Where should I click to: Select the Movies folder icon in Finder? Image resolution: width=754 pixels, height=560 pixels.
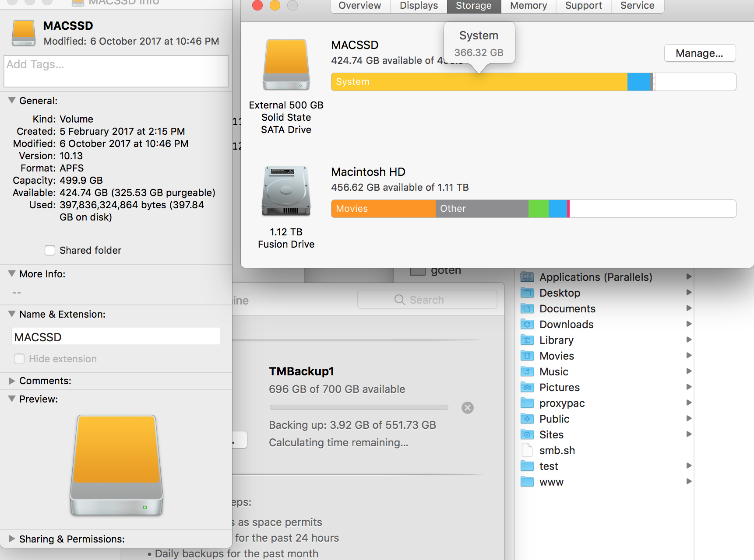tap(527, 356)
